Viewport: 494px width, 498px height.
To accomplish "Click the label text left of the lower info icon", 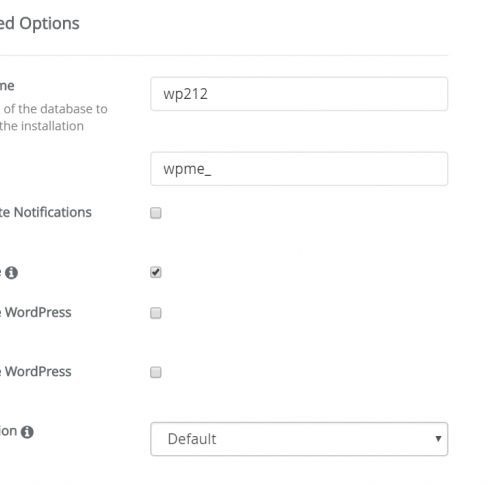I will tap(8, 431).
